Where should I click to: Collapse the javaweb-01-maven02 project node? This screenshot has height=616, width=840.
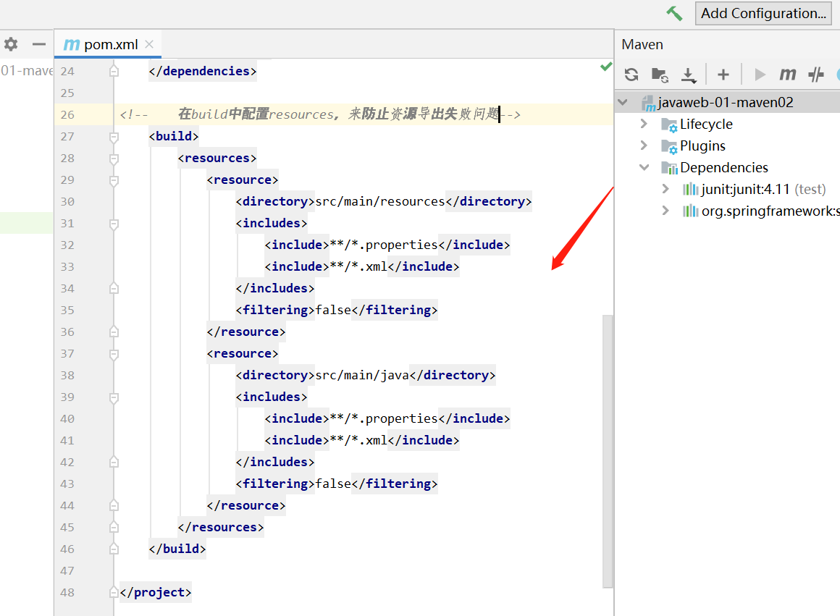pos(623,102)
